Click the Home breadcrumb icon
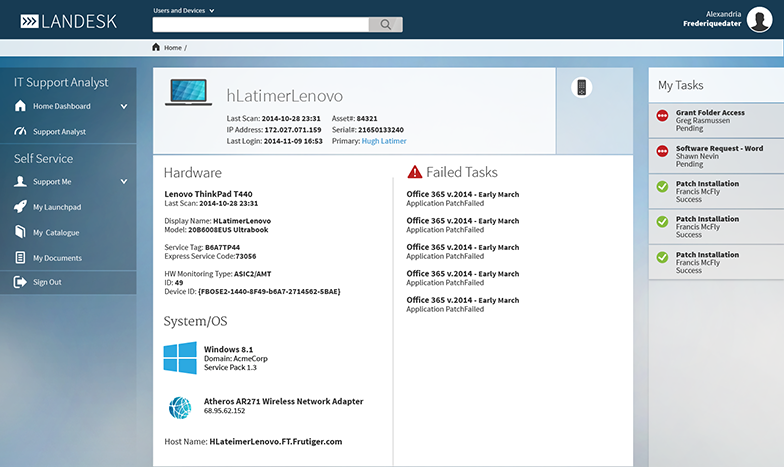This screenshot has width=784, height=467. [x=156, y=47]
